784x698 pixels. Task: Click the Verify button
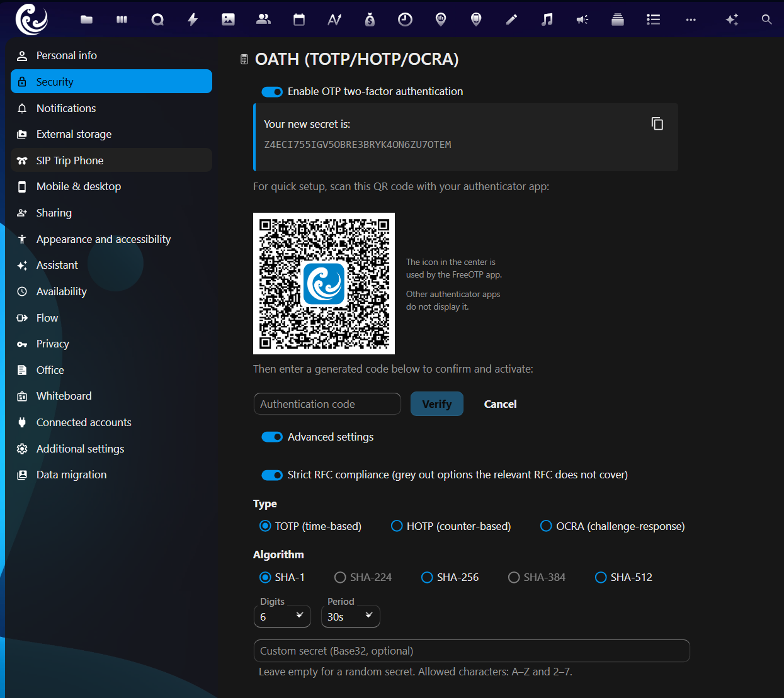(437, 404)
